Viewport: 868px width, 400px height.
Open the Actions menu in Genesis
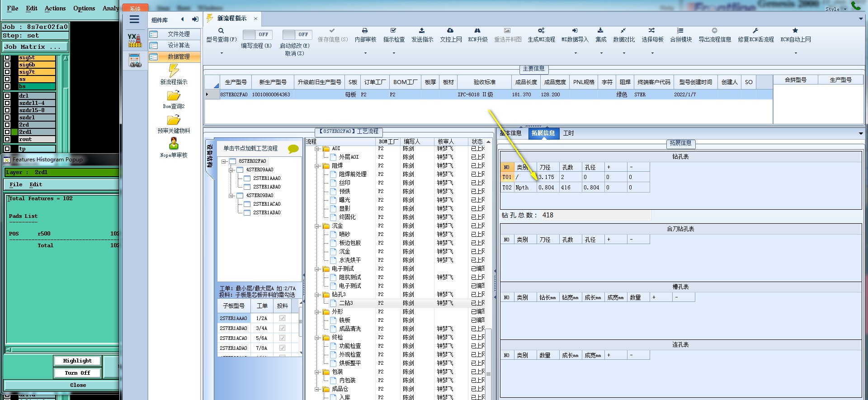point(55,8)
